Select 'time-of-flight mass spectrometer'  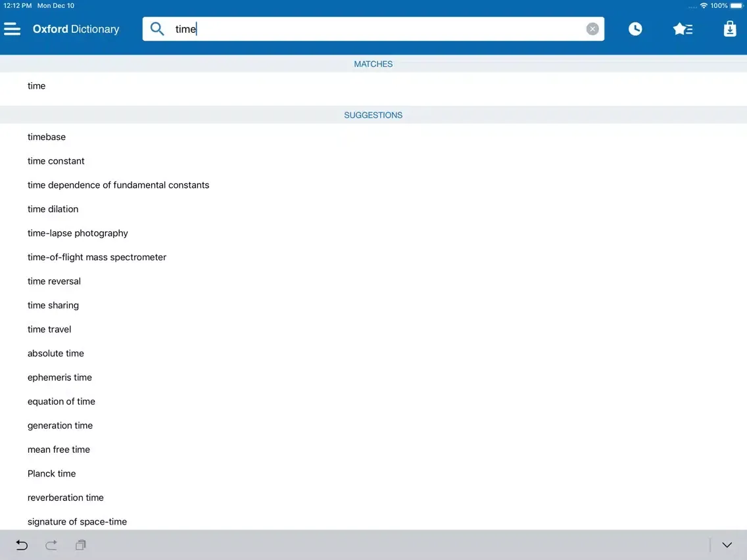tap(373, 257)
